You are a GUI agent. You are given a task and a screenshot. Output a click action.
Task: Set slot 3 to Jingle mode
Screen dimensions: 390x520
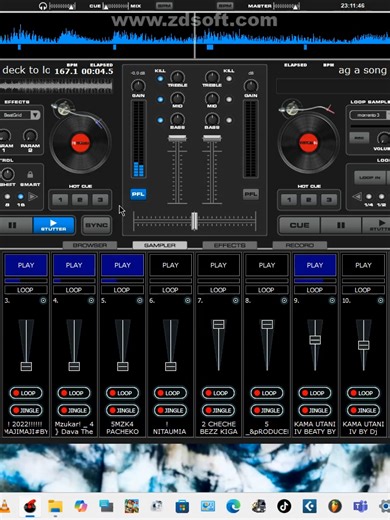(x=26, y=410)
